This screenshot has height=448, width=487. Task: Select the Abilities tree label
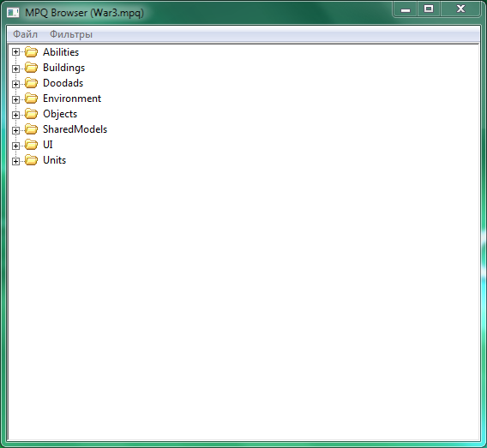click(61, 52)
